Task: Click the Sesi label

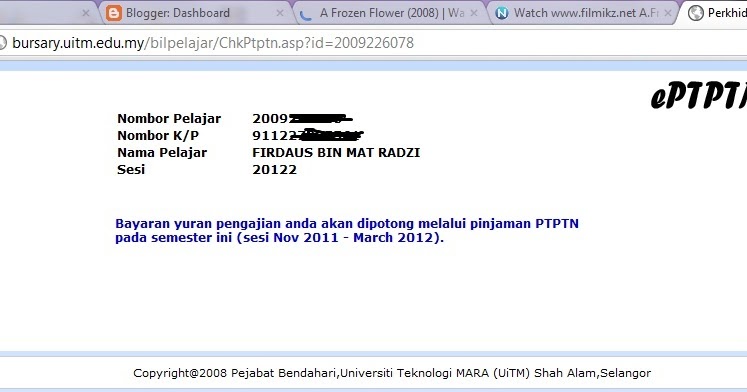Action: point(131,170)
